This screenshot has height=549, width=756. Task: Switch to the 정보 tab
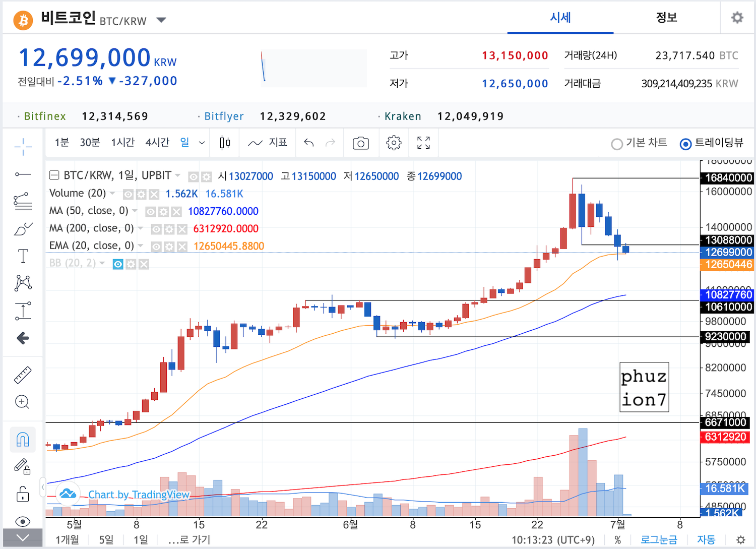[x=666, y=18]
